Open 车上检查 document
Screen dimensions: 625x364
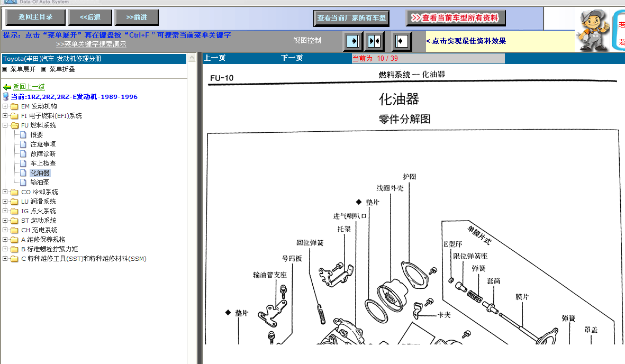[43, 163]
